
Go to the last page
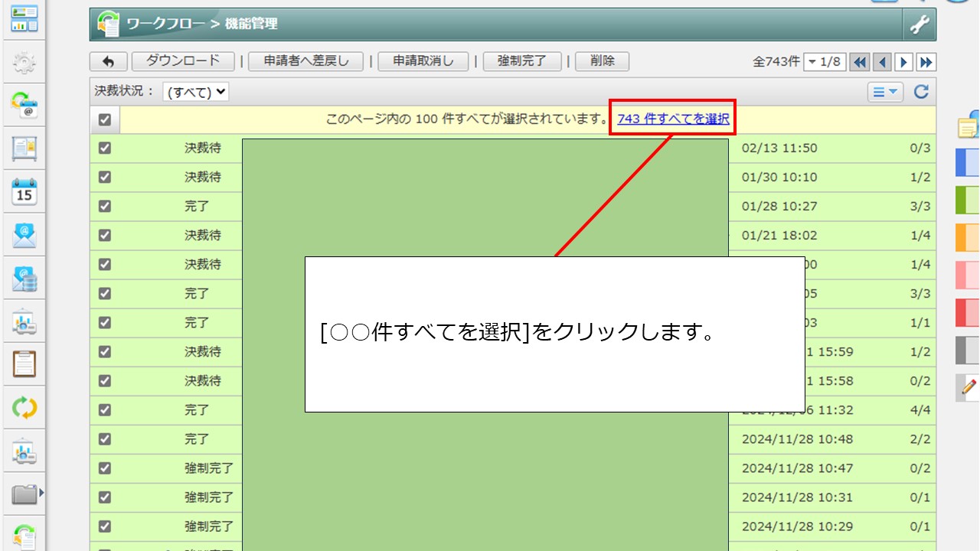[926, 62]
